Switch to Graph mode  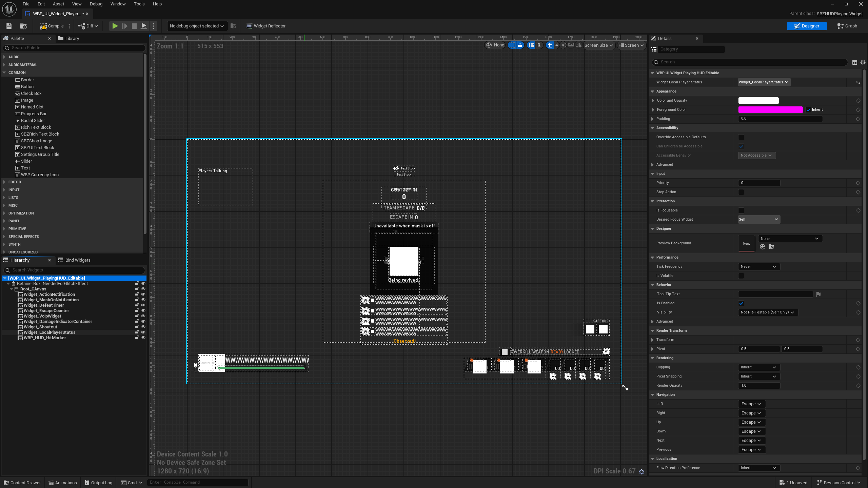pos(847,26)
